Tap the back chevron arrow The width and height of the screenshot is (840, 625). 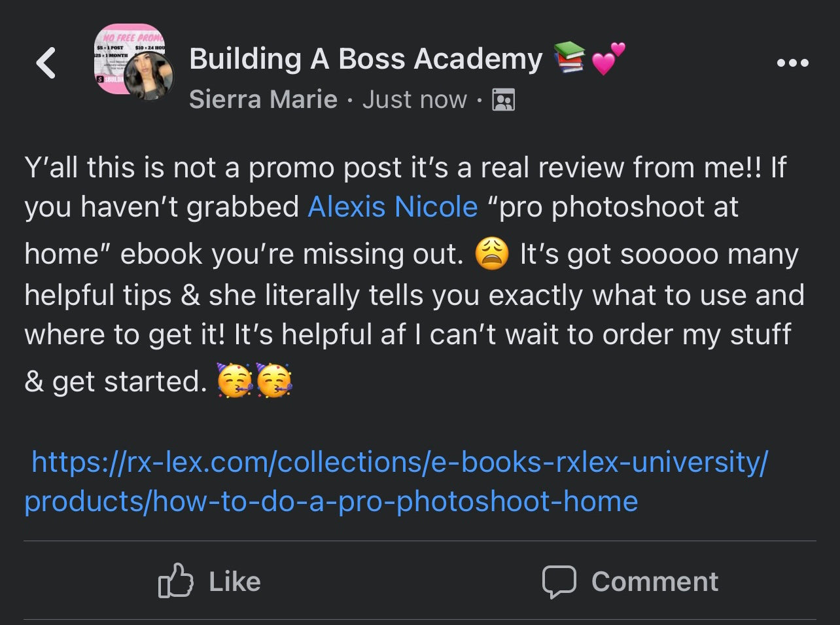pos(46,63)
